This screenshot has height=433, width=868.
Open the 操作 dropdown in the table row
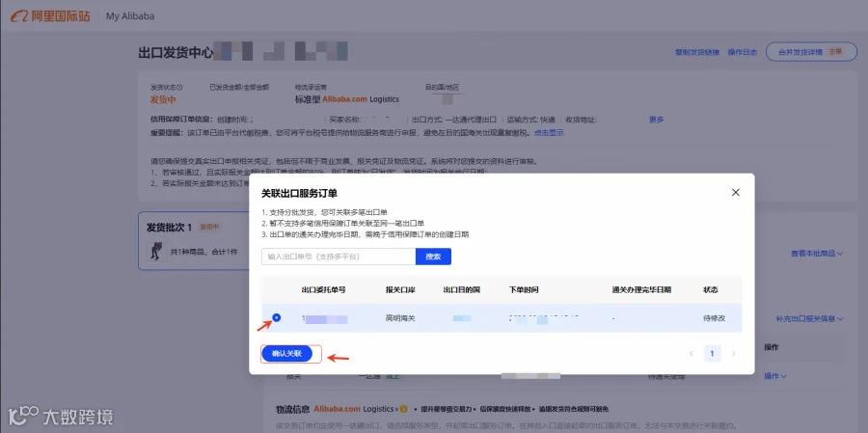[775, 376]
